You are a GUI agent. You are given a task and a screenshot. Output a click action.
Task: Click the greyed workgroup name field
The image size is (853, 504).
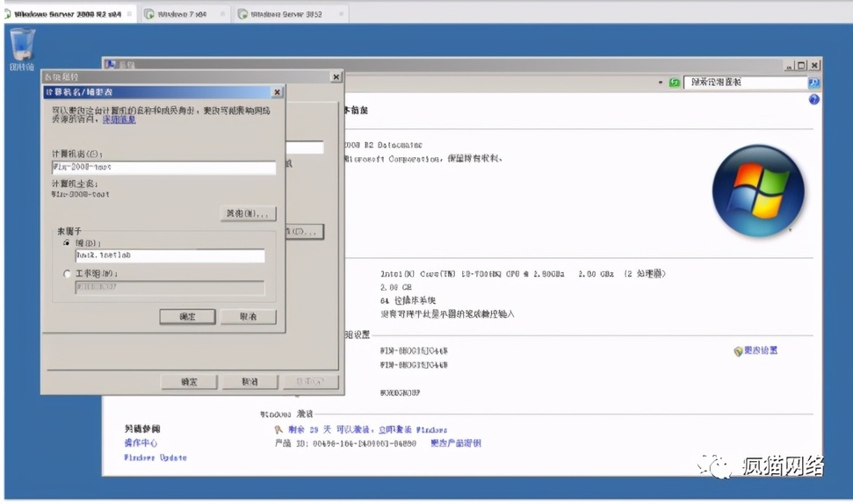point(170,288)
